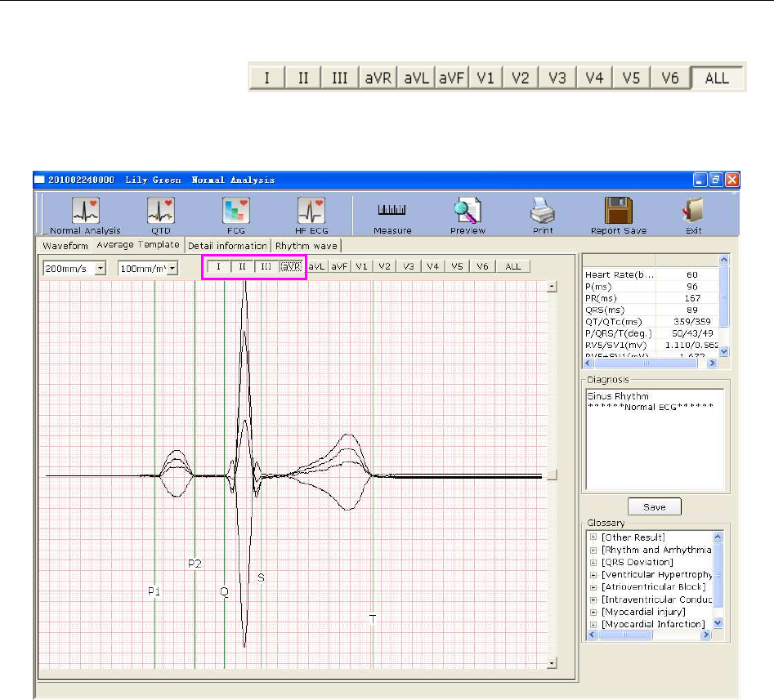Click the waveform grid's scroll-down arrow

(x=553, y=663)
